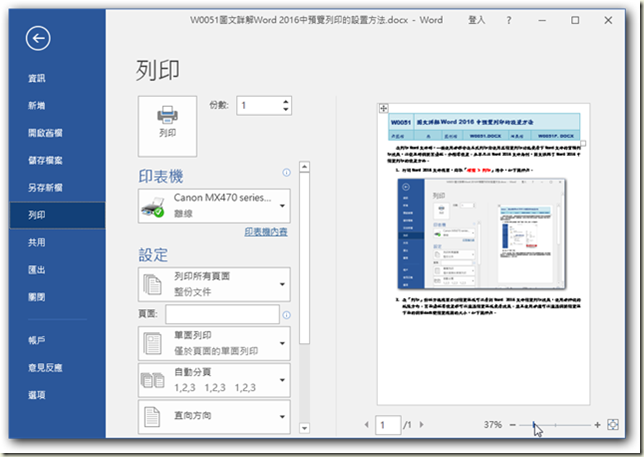This screenshot has width=644, height=457.
Task: Click zoom to page icon
Action: pyautogui.click(x=613, y=425)
